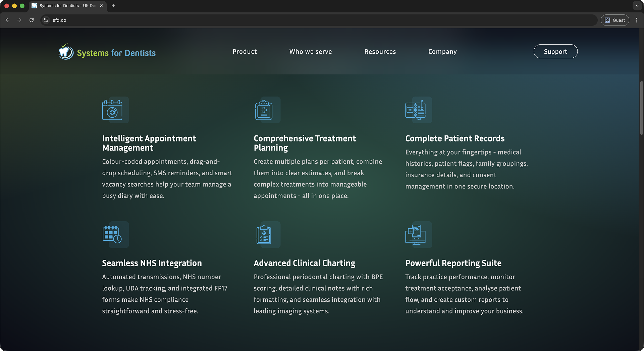View site information icon in address bar
Screen dimensions: 644x351
point(46,20)
